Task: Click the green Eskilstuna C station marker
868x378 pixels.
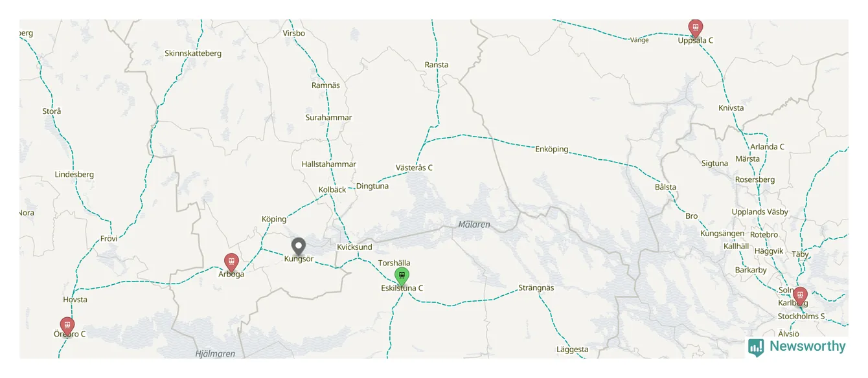Action: tap(402, 276)
